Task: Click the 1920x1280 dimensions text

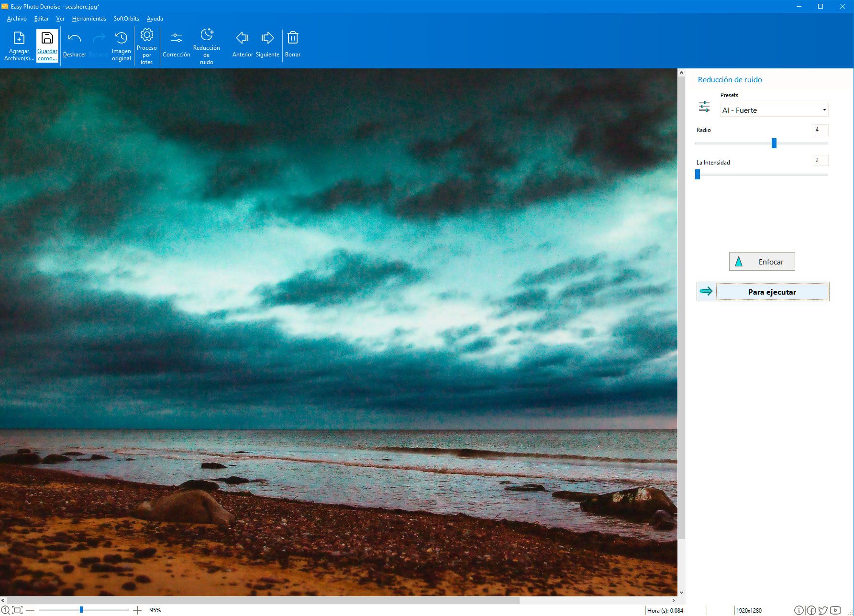Action: [749, 611]
